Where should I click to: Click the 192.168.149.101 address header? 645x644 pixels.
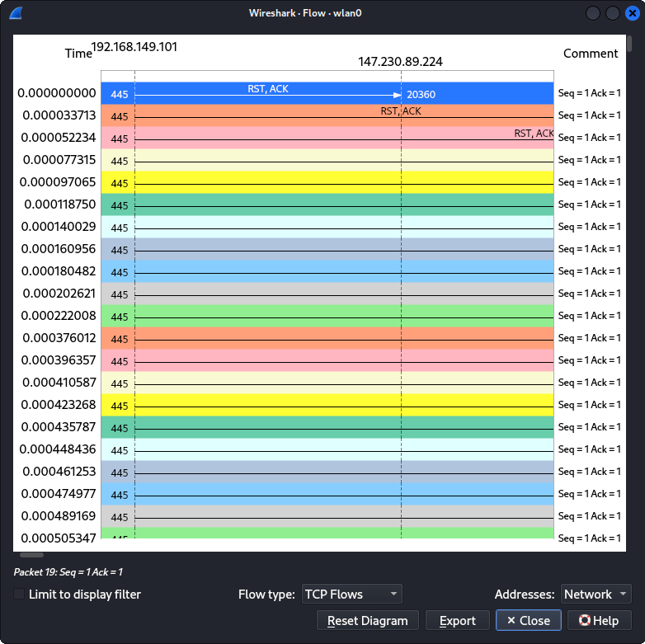pyautogui.click(x=134, y=47)
